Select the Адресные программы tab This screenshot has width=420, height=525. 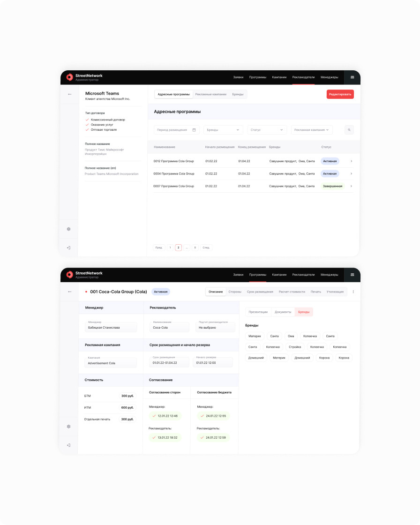pos(173,94)
